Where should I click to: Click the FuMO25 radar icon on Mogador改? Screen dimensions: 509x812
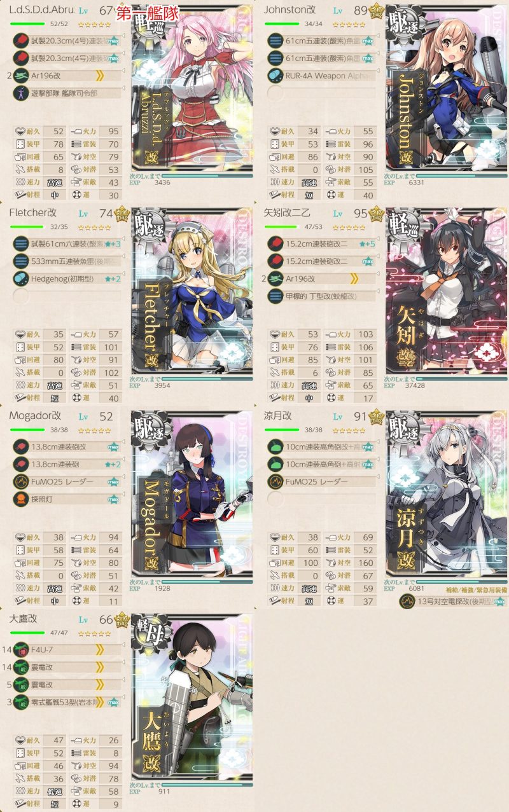pos(20,481)
